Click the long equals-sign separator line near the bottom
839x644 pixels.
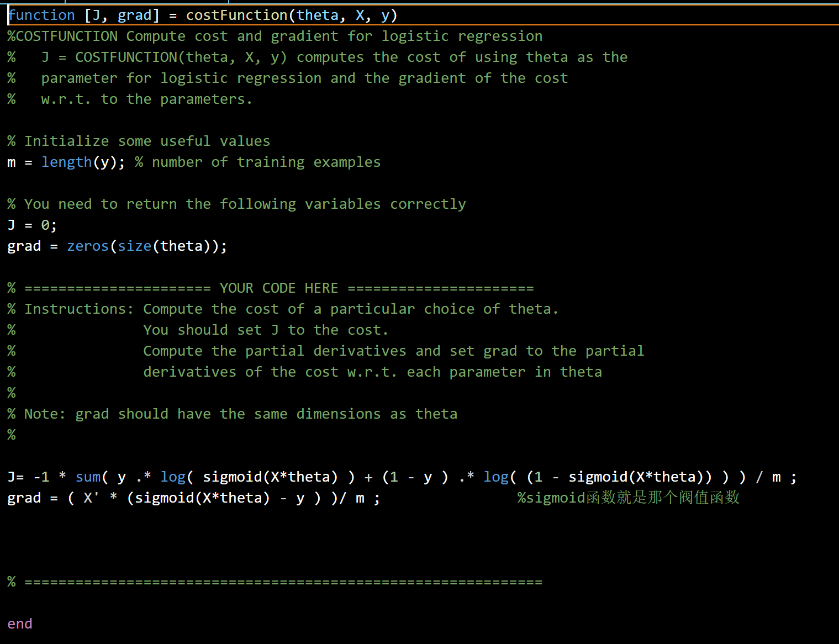[283, 582]
